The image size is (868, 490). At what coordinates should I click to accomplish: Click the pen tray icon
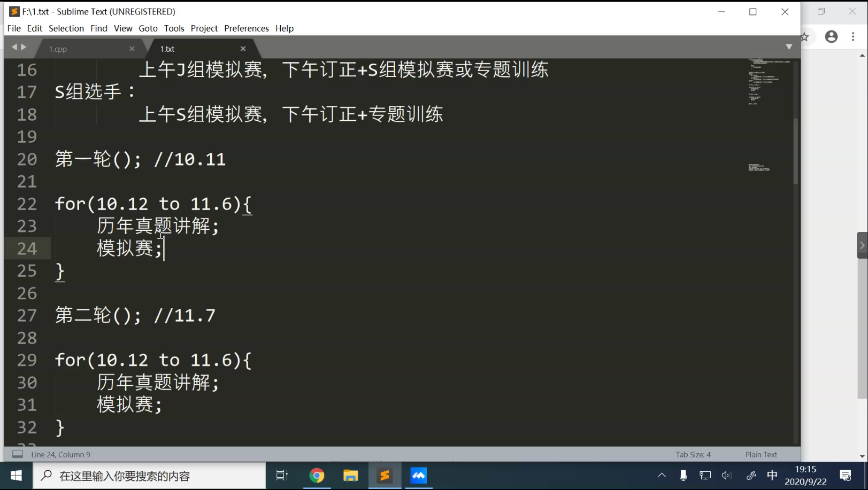click(x=751, y=476)
